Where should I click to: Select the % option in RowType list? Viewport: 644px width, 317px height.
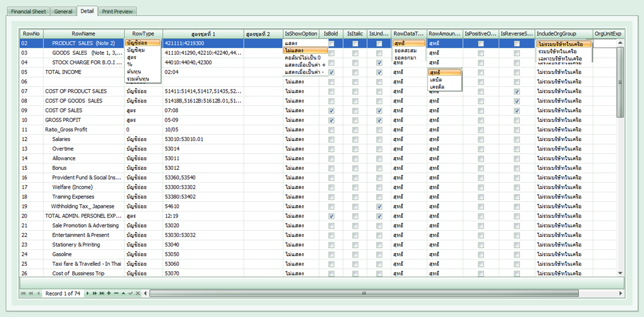click(130, 64)
